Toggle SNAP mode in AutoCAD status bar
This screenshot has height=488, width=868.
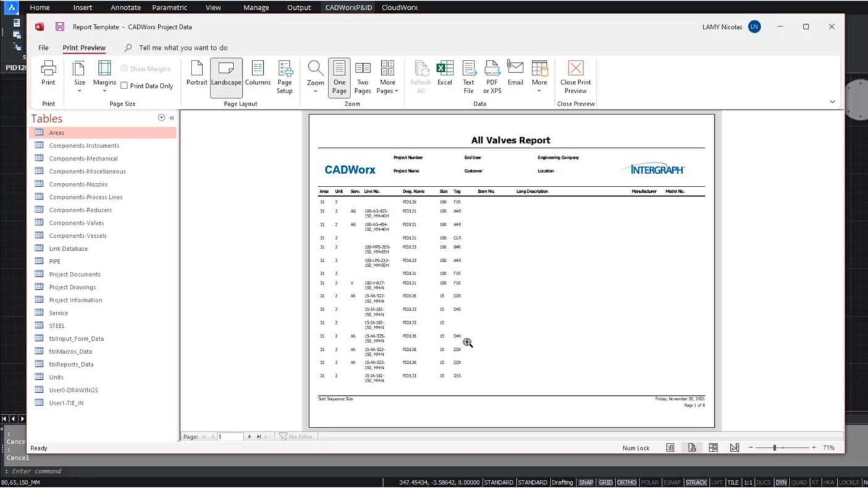click(586, 482)
